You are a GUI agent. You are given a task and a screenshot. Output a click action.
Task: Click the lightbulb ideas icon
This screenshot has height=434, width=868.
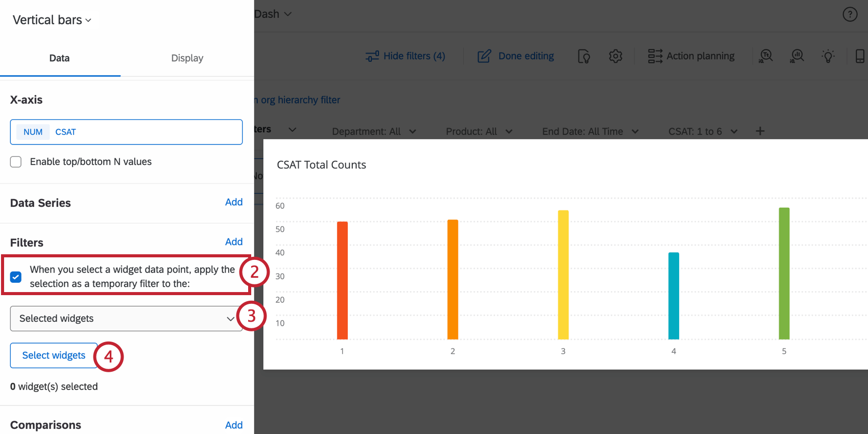828,56
